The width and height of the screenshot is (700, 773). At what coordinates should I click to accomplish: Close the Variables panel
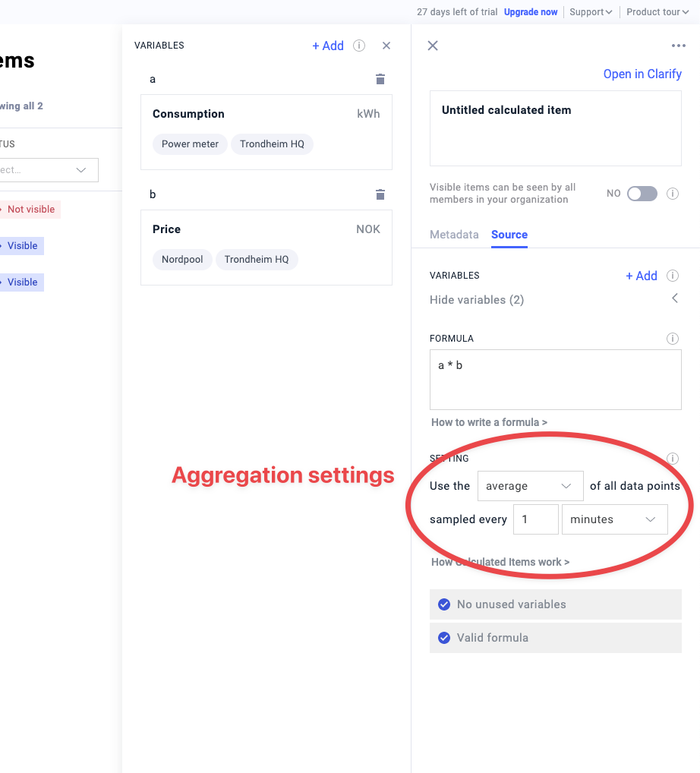386,46
